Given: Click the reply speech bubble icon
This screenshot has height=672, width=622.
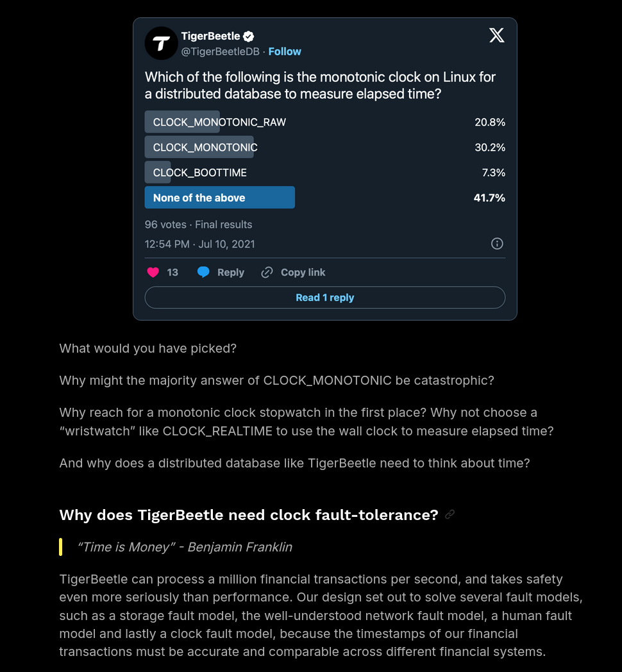Looking at the screenshot, I should click(203, 273).
